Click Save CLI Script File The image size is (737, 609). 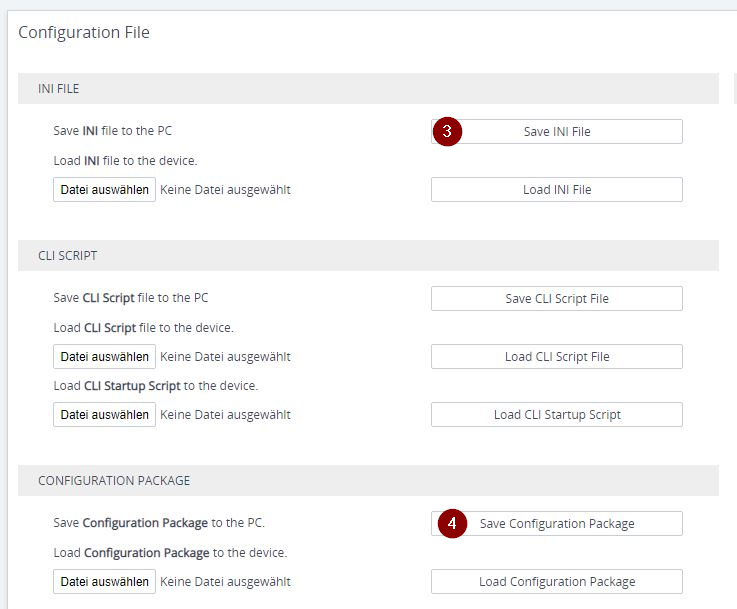point(557,299)
